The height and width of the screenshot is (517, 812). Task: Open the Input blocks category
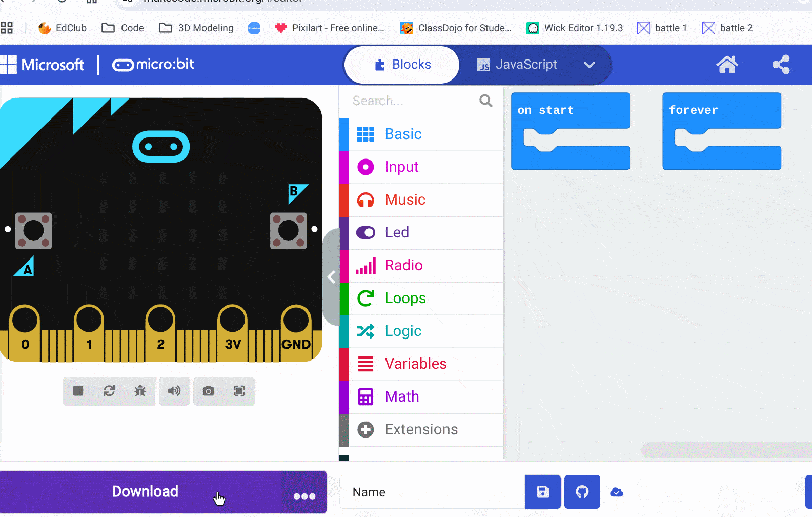pyautogui.click(x=421, y=167)
